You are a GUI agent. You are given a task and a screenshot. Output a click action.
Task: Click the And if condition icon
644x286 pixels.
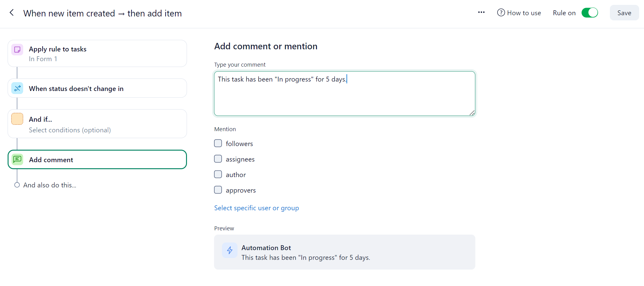point(17,119)
